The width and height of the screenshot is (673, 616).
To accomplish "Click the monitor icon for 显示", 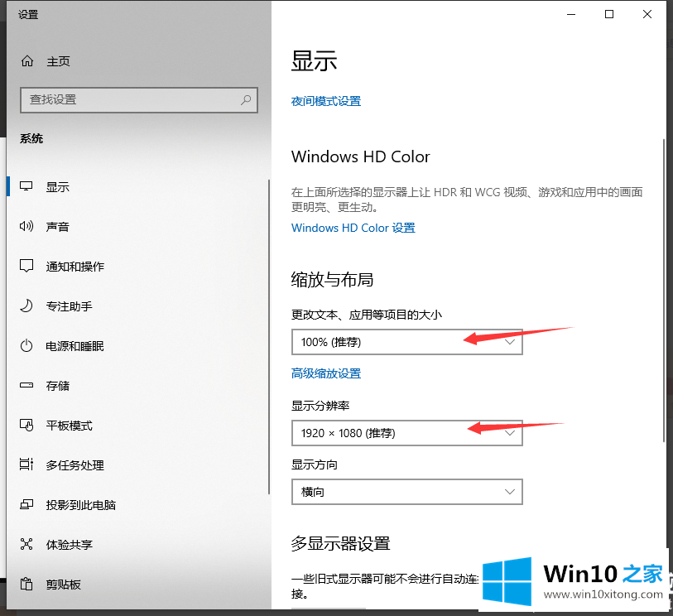I will tap(26, 187).
